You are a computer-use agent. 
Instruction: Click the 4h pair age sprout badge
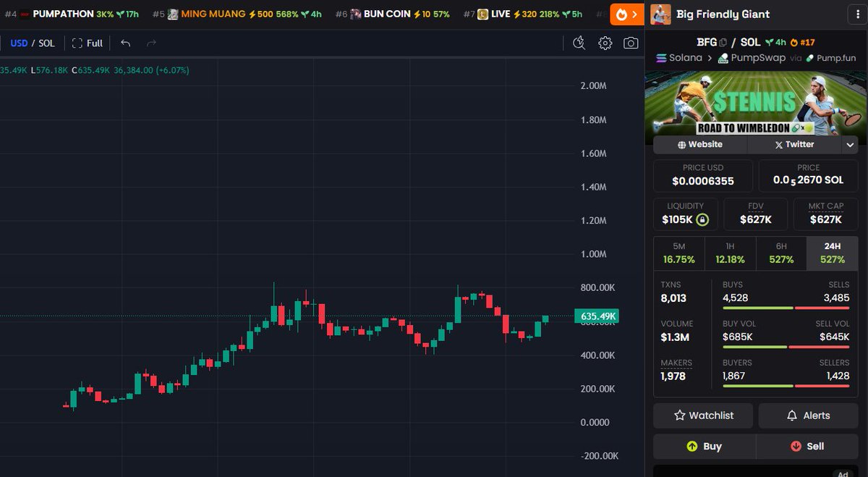point(775,43)
